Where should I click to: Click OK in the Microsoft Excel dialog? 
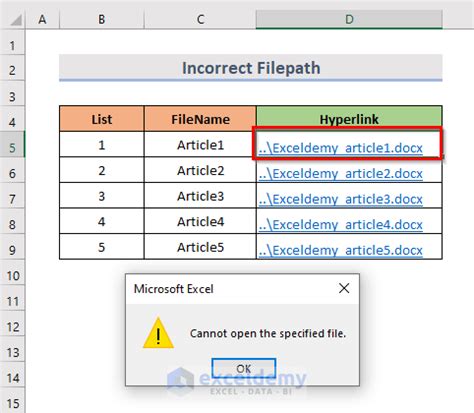244,368
